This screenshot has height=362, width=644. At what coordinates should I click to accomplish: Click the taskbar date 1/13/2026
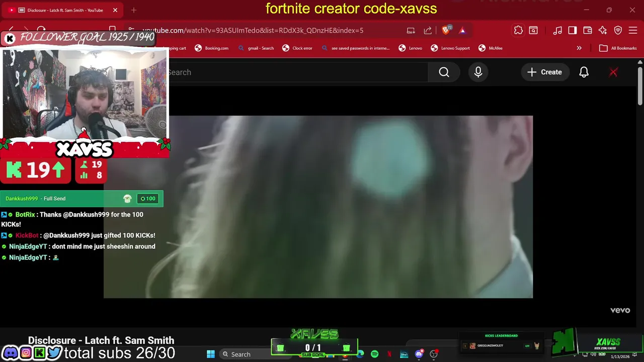click(619, 356)
